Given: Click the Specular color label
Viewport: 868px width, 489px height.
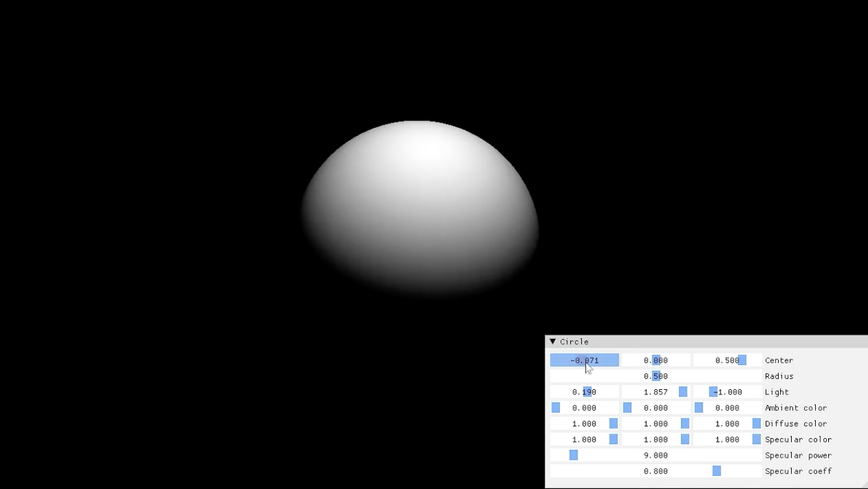Looking at the screenshot, I should (798, 439).
